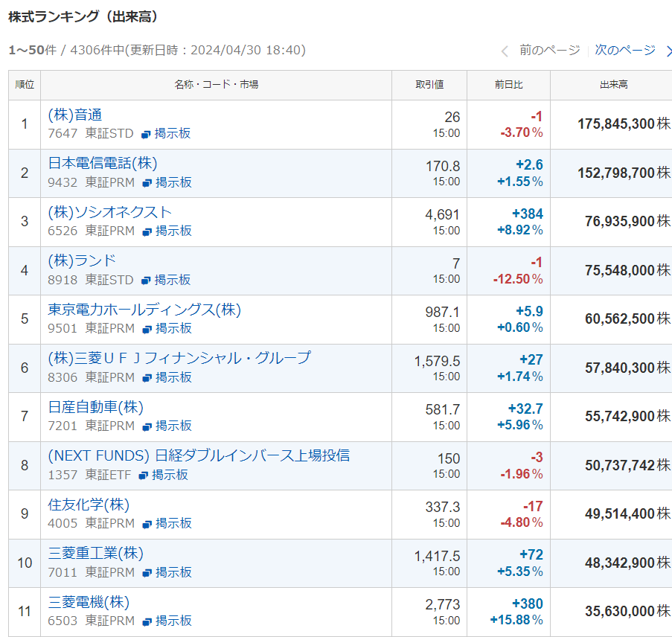Click the 前日比 column header
The width and height of the screenshot is (672, 637).
pyautogui.click(x=509, y=85)
